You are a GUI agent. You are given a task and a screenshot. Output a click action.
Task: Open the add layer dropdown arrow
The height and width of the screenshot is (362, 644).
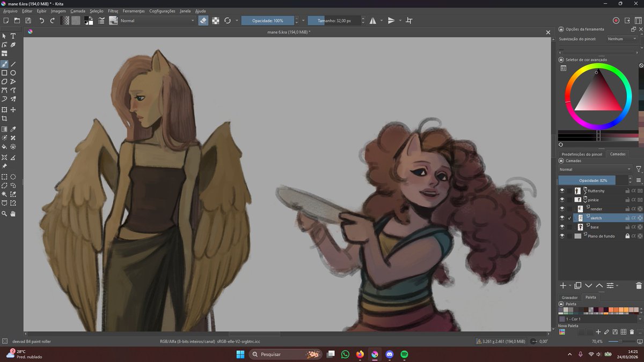click(x=569, y=286)
